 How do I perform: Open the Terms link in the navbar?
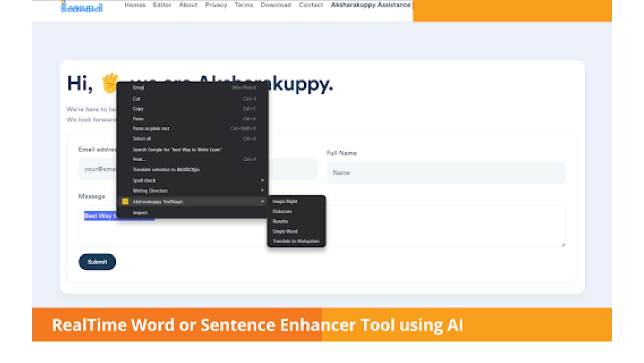244,5
